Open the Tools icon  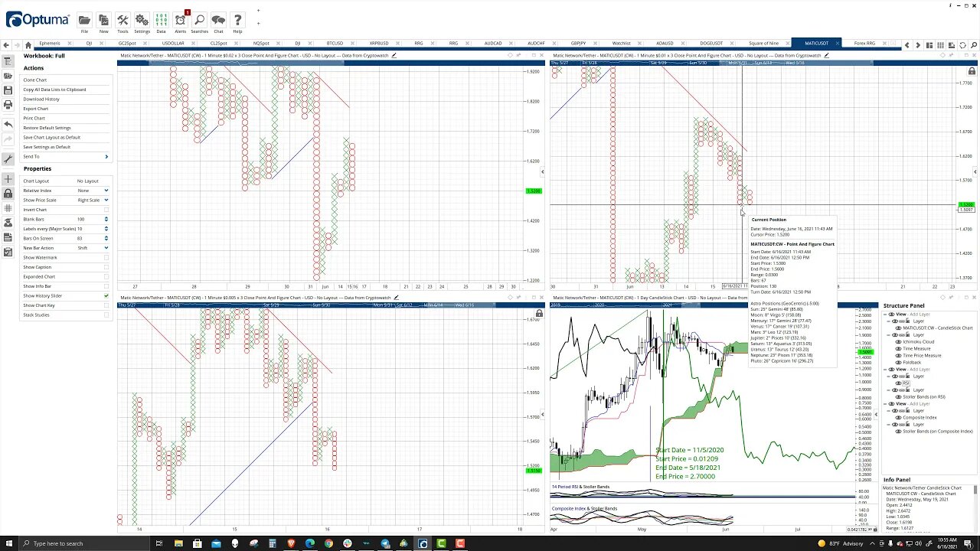(122, 21)
